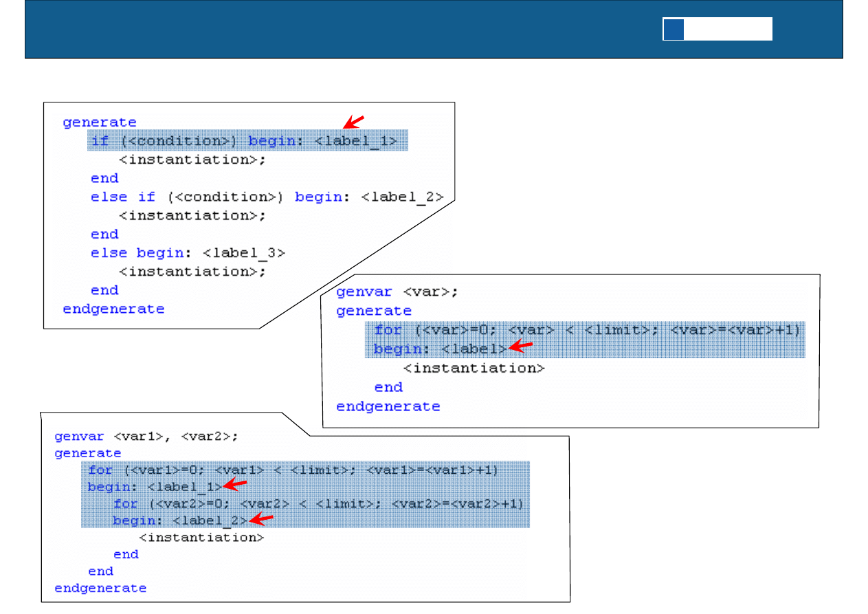
Task: Click red arrow beside nested <label_1>
Action: (x=236, y=485)
